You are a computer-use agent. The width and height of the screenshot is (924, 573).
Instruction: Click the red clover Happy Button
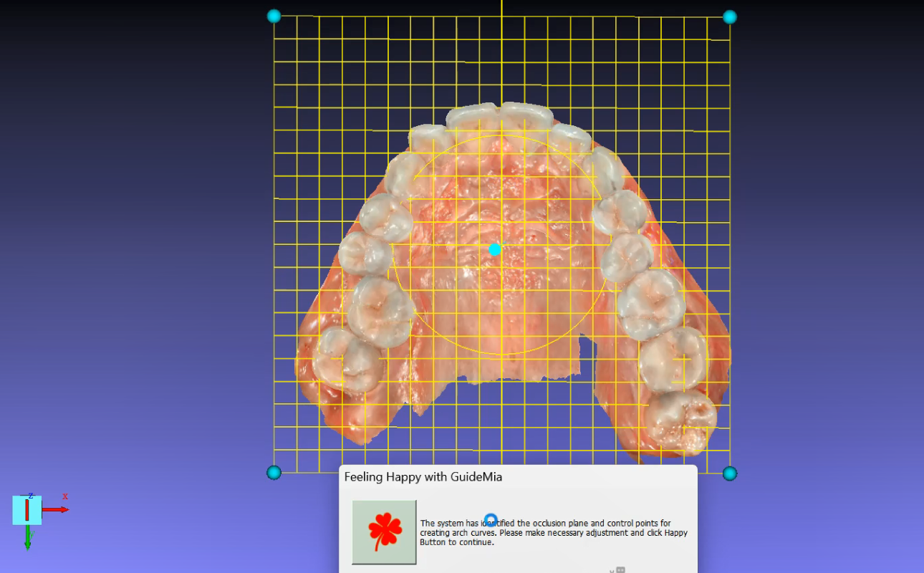pyautogui.click(x=384, y=532)
